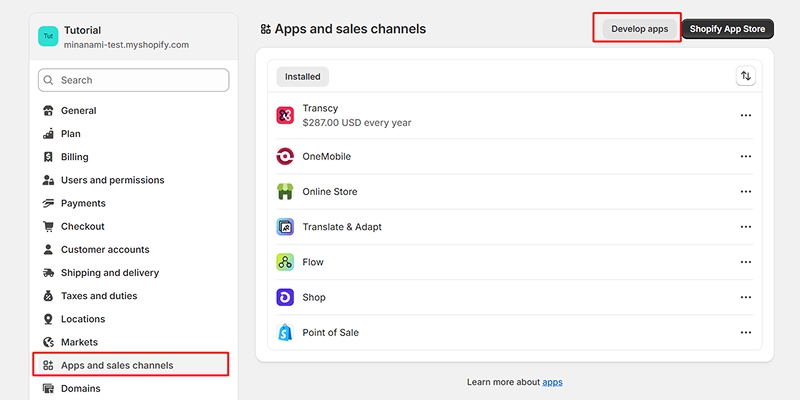The width and height of the screenshot is (800, 400).
Task: Click the OneMobile app icon
Action: point(285,157)
